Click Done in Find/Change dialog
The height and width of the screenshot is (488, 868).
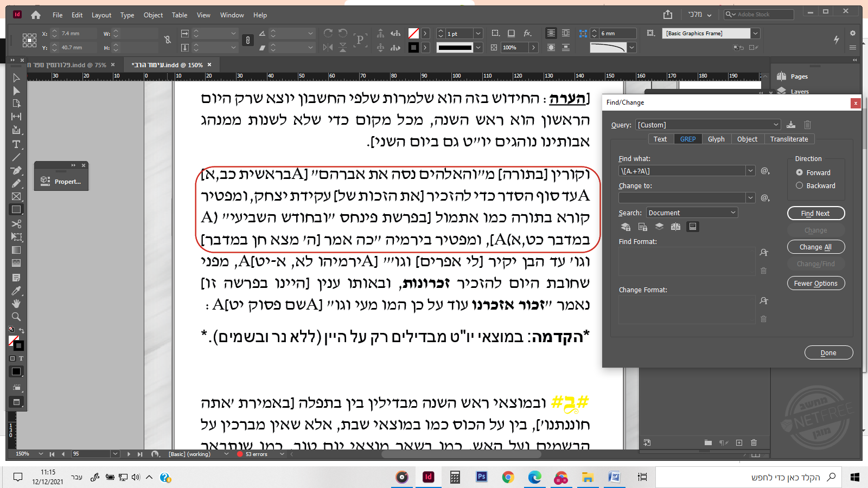coord(828,353)
